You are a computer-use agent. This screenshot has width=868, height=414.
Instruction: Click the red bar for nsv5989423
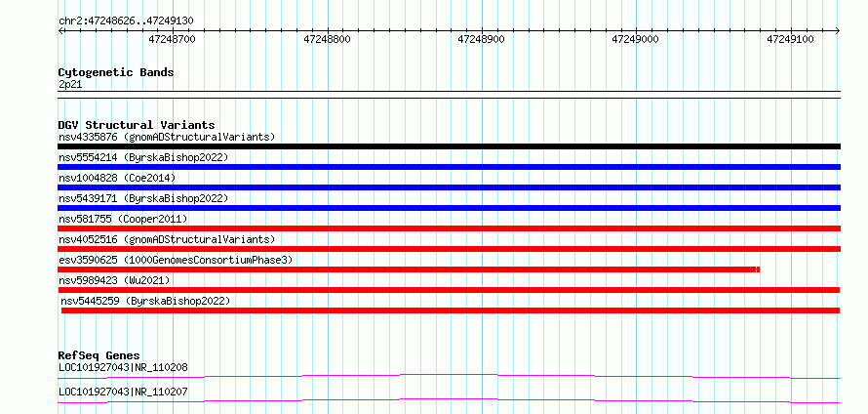449,290
